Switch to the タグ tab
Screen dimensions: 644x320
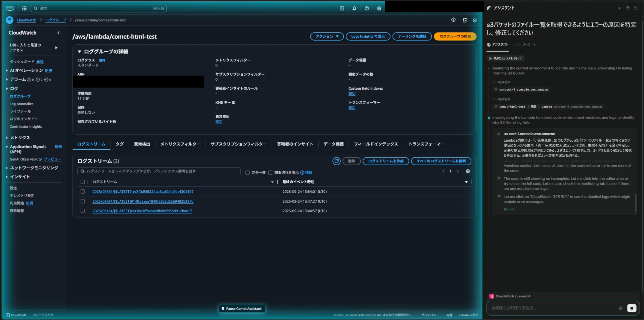click(119, 144)
